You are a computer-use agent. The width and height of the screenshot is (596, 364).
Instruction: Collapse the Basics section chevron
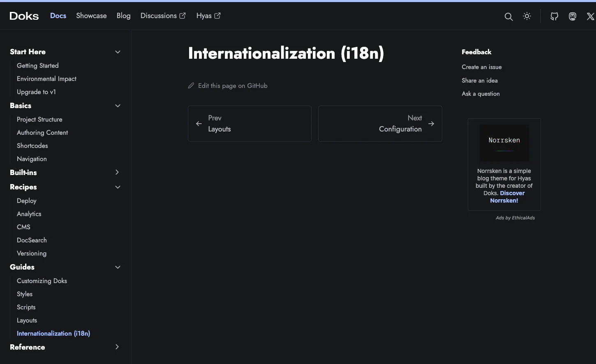(118, 106)
